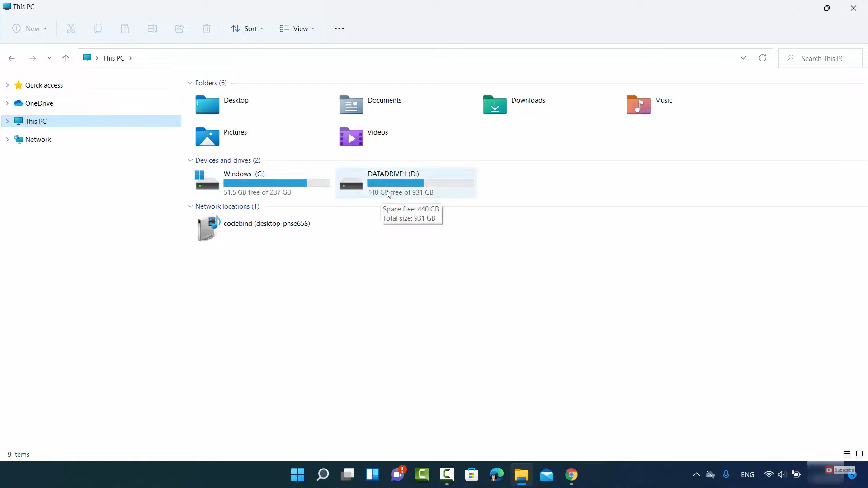Go up one folder level
Image resolution: width=868 pixels, height=488 pixels.
tap(66, 58)
